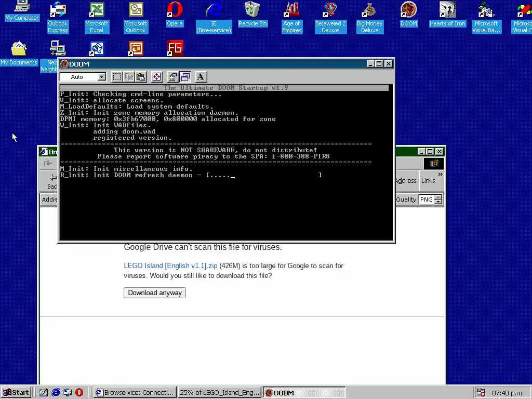This screenshot has height=399, width=532.
Task: Minimize the DOOM window
Action: 371,63
